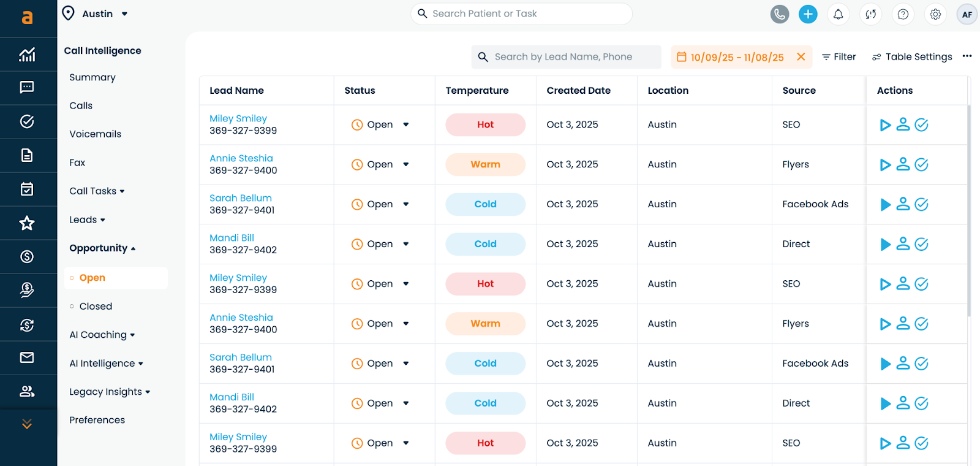The height and width of the screenshot is (466, 980).
Task: Open the notifications bell
Action: (x=838, y=14)
